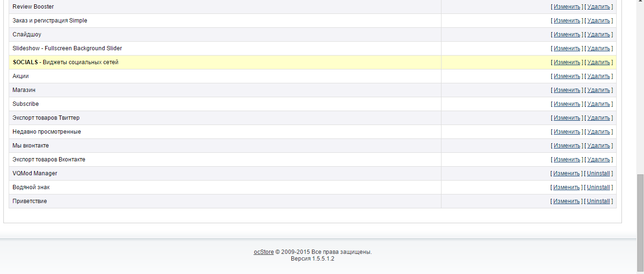Click the Магазин module name

(x=24, y=90)
